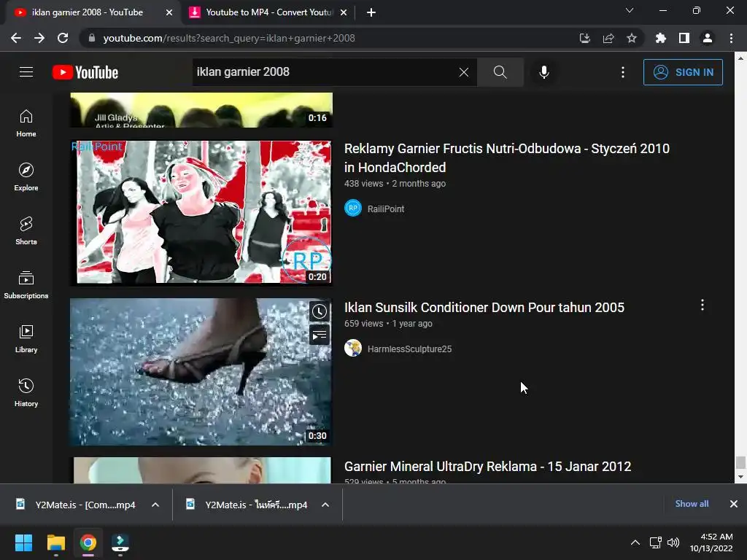Open History in the sidebar
This screenshot has width=747, height=560.
26,393
